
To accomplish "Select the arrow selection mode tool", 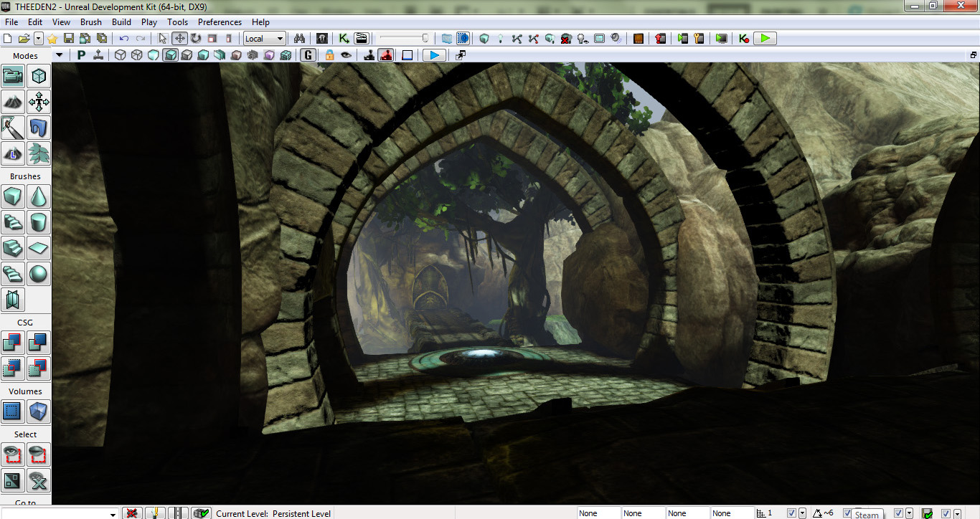I will click(x=163, y=39).
